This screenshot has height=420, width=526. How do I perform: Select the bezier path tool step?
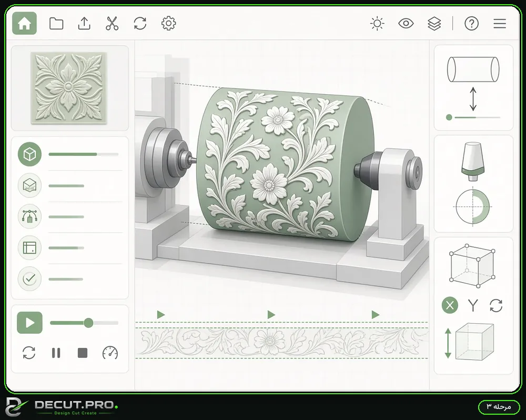point(30,216)
